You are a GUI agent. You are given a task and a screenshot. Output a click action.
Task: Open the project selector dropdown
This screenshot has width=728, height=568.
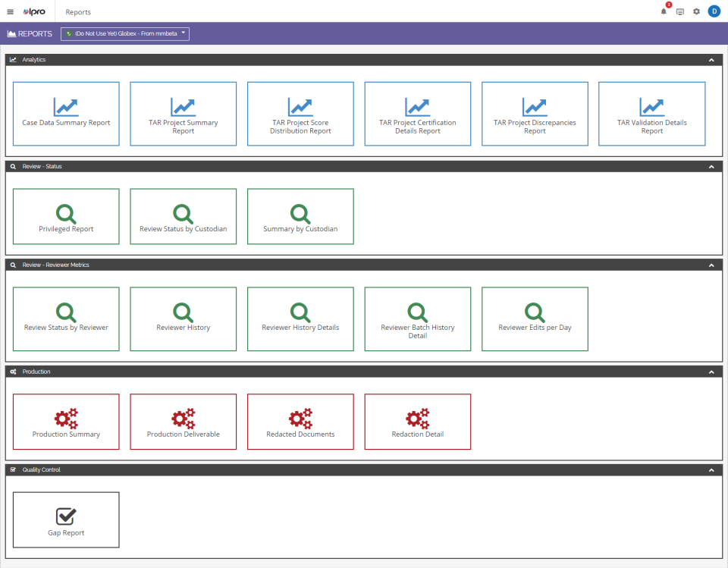point(124,33)
